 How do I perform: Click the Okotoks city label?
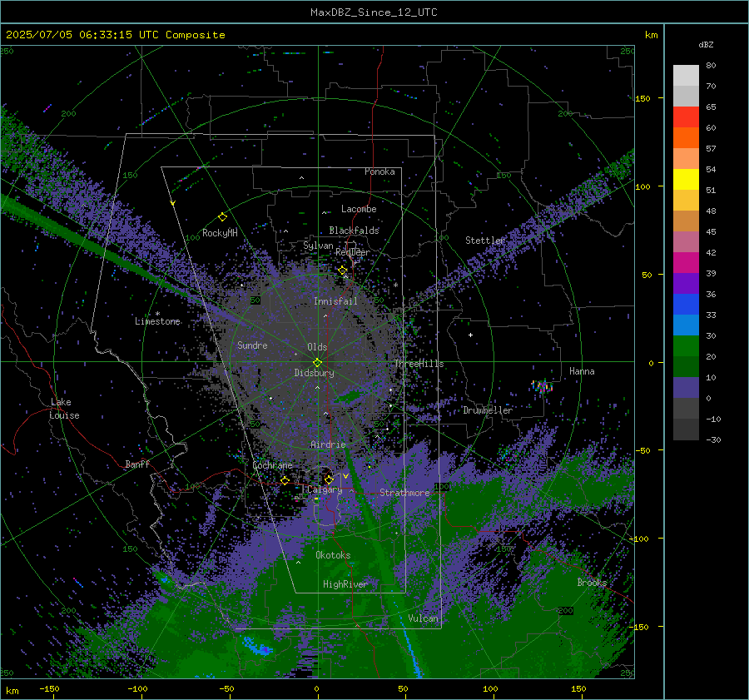333,555
